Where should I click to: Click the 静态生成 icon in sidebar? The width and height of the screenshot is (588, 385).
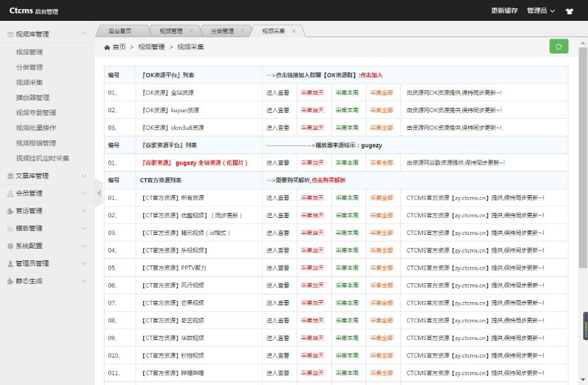pos(10,281)
